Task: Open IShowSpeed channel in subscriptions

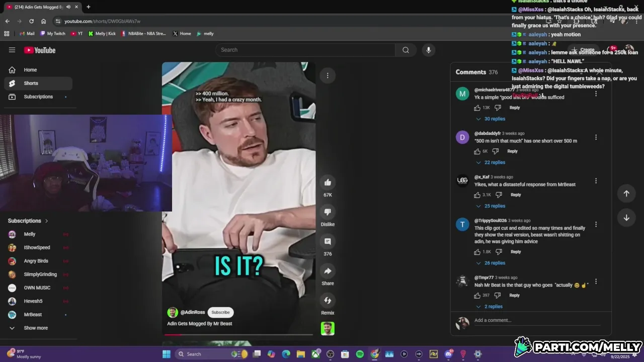Action: pos(38,247)
